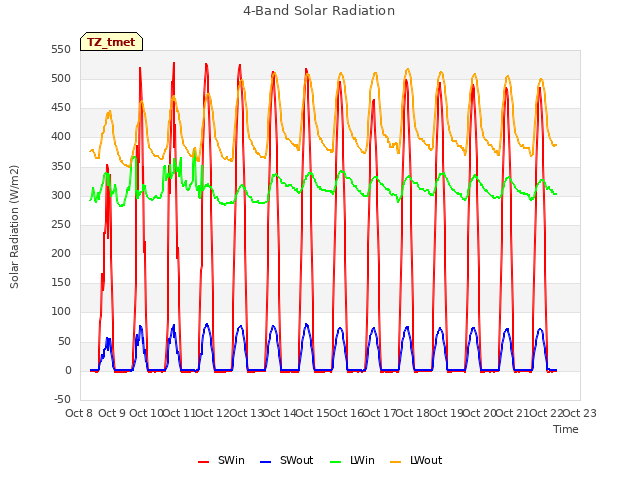Click the Oct 8 x-axis tick label
This screenshot has height=480, width=640.
(x=79, y=413)
